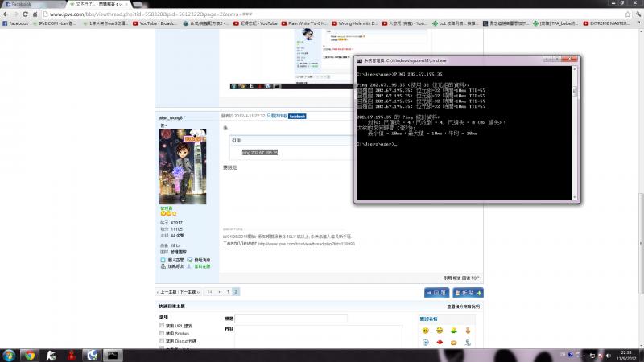Open a new browser tab
The height and width of the screenshot is (362, 644).
[x=138, y=4]
